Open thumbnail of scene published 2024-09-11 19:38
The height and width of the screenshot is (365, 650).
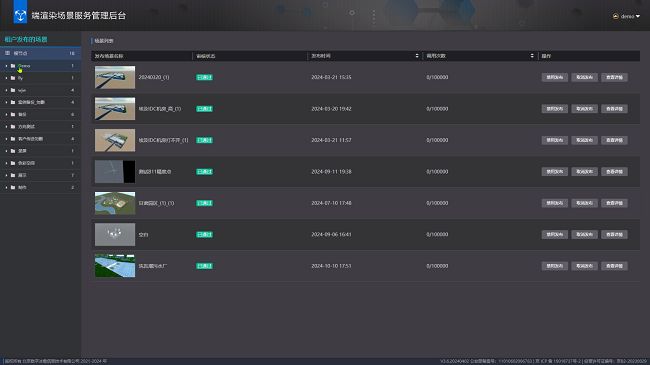tap(115, 171)
